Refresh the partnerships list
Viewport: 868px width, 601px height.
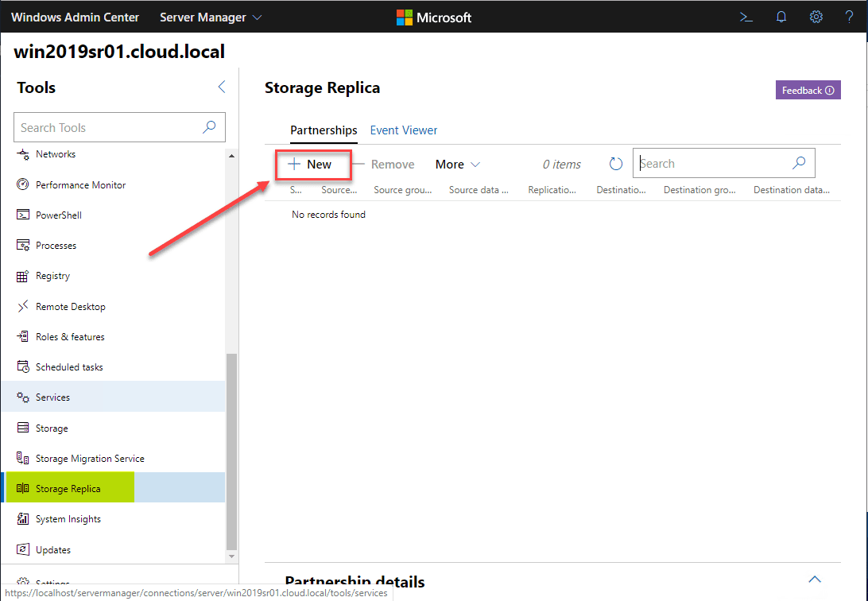(x=616, y=164)
